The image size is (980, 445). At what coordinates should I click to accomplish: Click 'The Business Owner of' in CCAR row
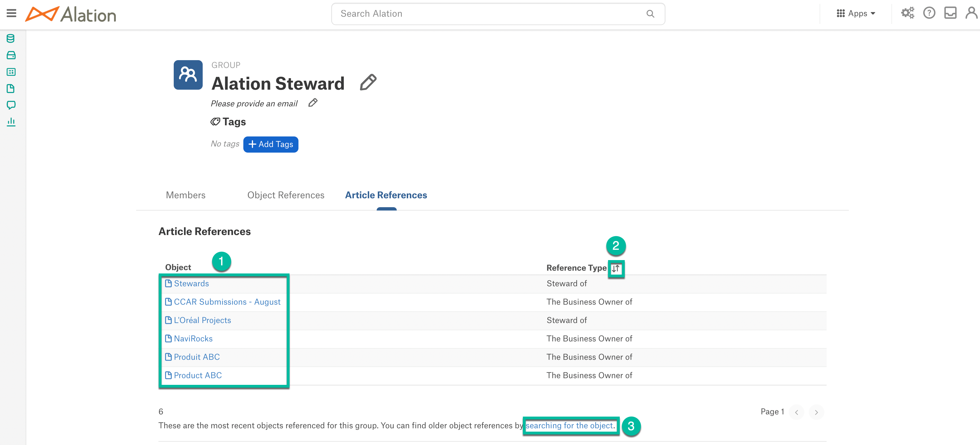589,302
